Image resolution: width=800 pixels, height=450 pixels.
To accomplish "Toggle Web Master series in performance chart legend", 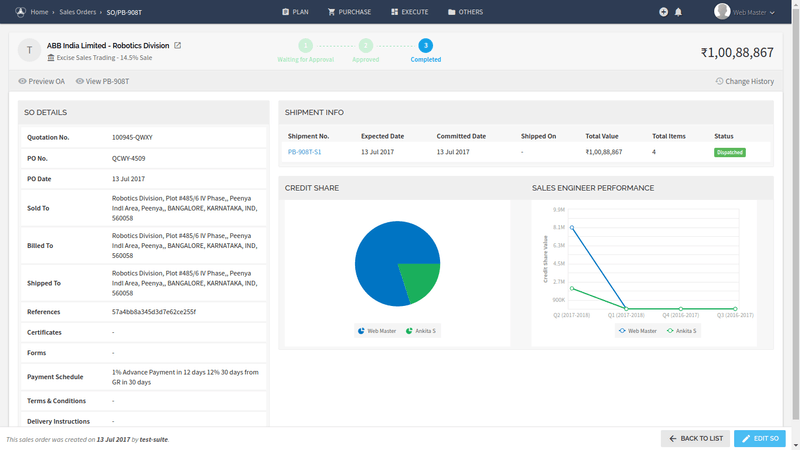I will pyautogui.click(x=637, y=330).
